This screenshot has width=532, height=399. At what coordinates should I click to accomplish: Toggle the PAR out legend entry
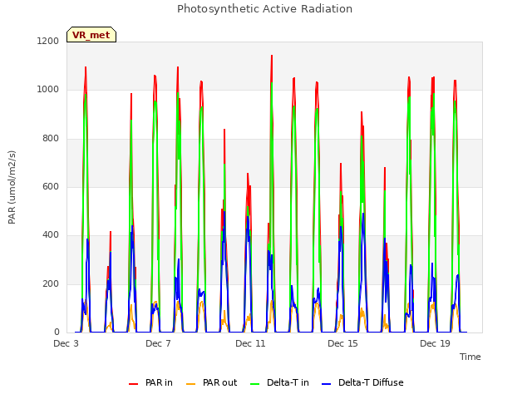click(x=211, y=382)
